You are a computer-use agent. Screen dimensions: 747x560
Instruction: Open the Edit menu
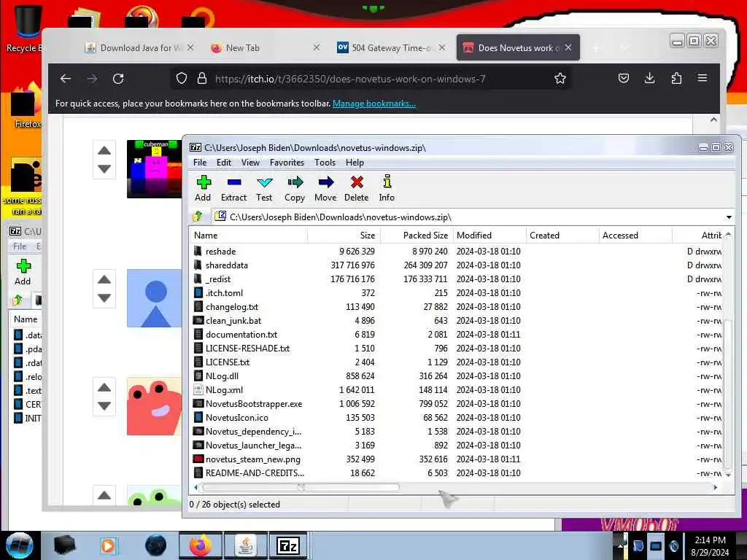224,163
